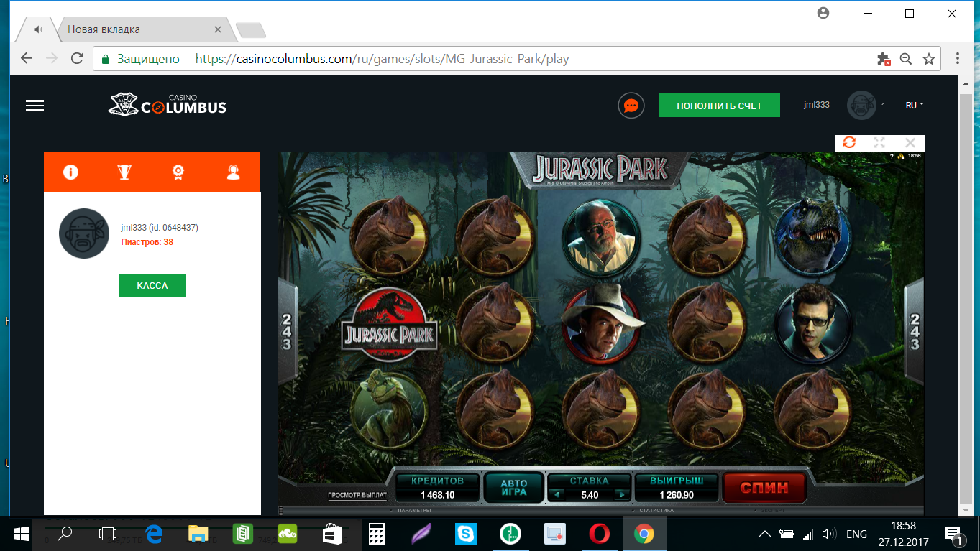The image size is (980, 551).
Task: Open the trophy tab in the orange panel
Action: (x=124, y=172)
